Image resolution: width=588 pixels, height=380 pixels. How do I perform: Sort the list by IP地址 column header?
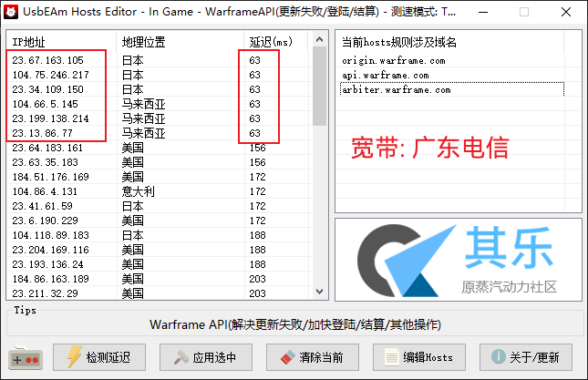pyautogui.click(x=60, y=43)
